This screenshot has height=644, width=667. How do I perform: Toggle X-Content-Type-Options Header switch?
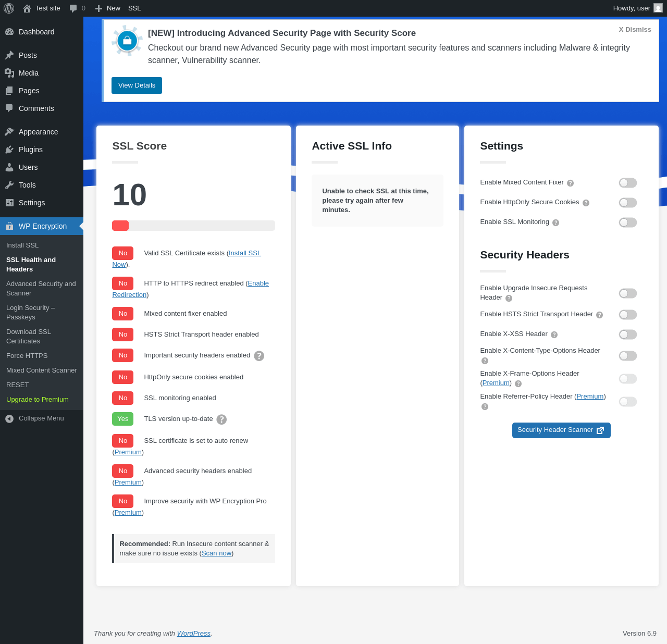pyautogui.click(x=628, y=356)
